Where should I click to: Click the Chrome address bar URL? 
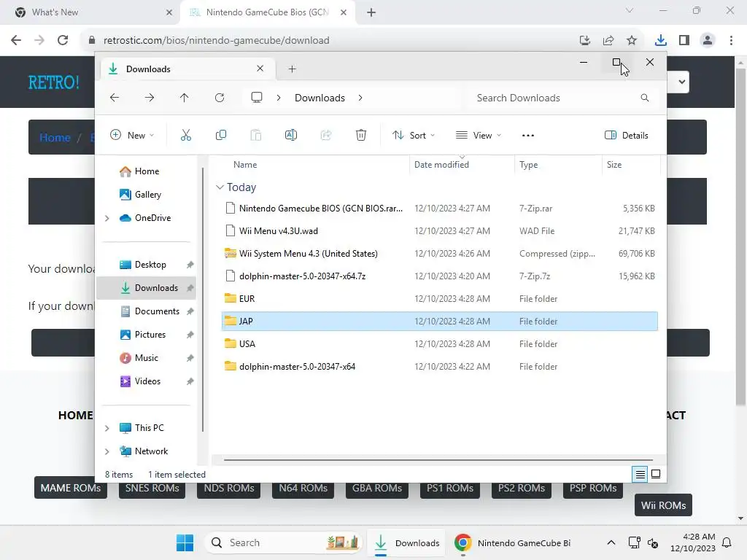216,40
